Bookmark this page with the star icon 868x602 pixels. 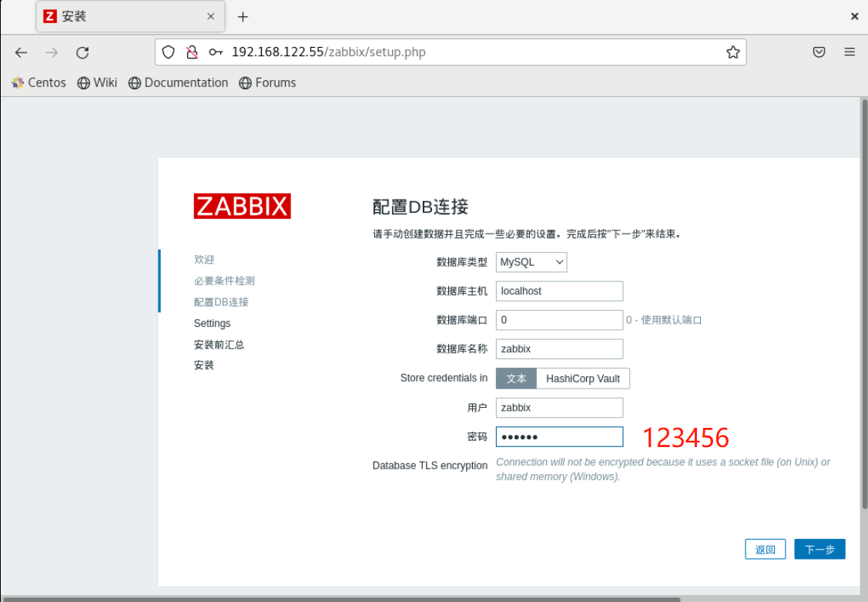pyautogui.click(x=733, y=52)
